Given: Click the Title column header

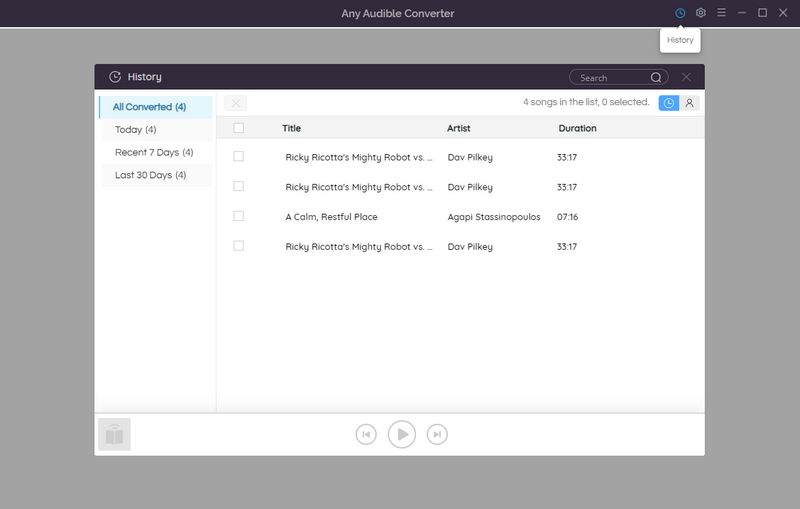Looking at the screenshot, I should [291, 129].
